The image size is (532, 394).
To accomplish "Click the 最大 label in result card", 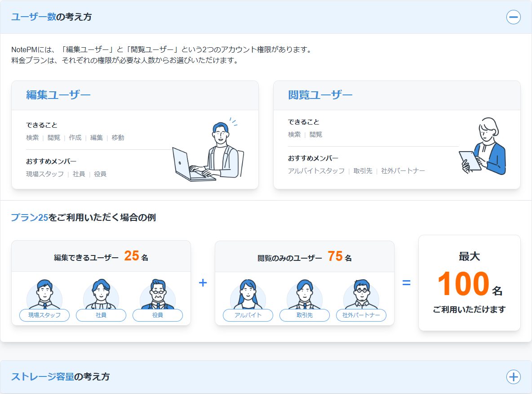I will 469,256.
